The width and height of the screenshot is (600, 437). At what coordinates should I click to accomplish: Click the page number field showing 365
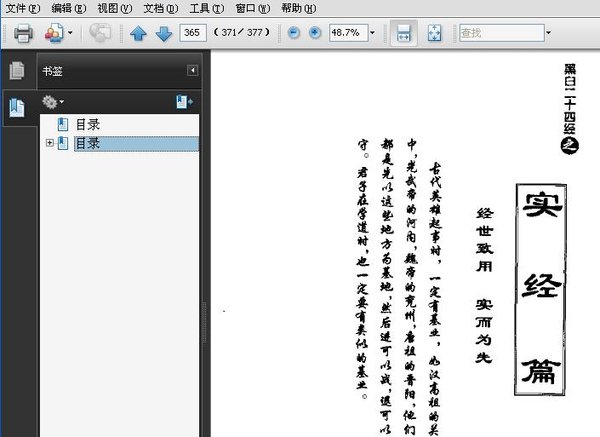pyautogui.click(x=193, y=33)
